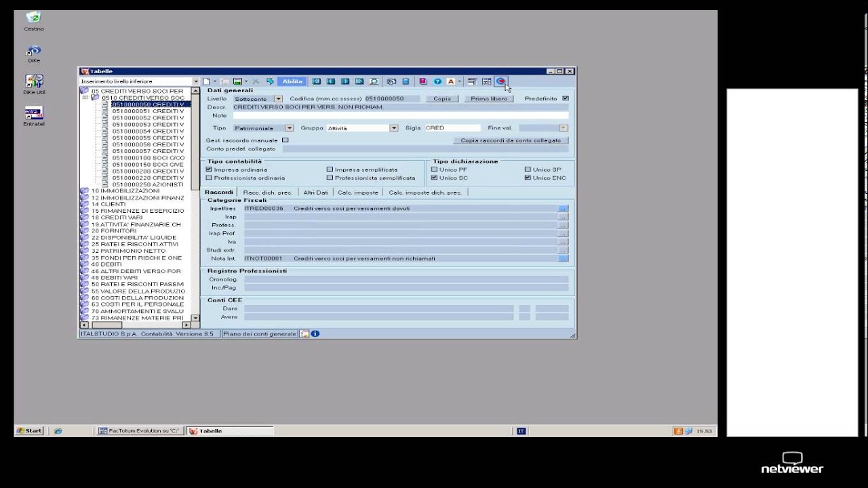868x488 pixels.
Task: Check Impresa semplificata
Action: tap(330, 169)
